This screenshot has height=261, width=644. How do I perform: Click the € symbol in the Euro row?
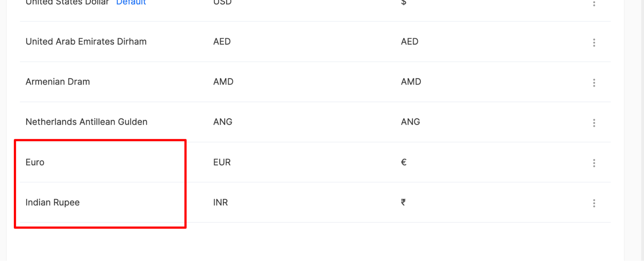click(404, 162)
